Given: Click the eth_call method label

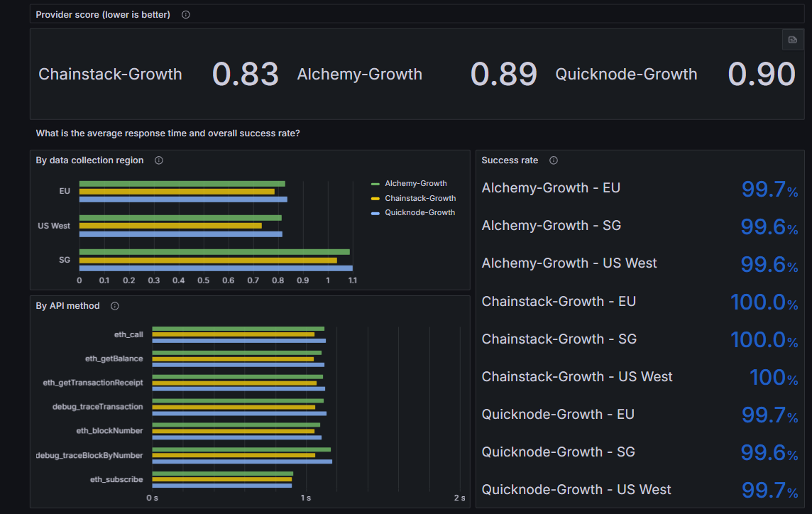Looking at the screenshot, I should pyautogui.click(x=128, y=334).
